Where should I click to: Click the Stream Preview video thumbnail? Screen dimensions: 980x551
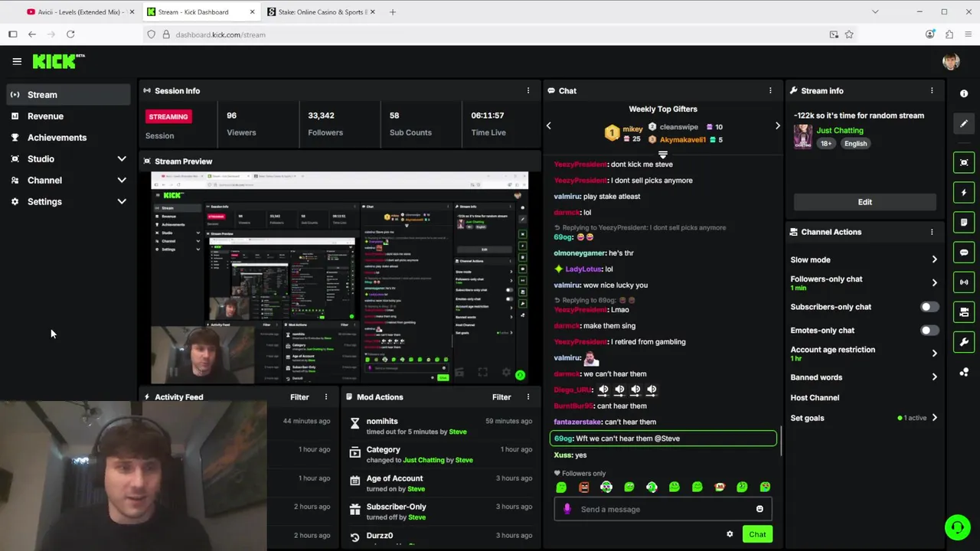pyautogui.click(x=339, y=278)
